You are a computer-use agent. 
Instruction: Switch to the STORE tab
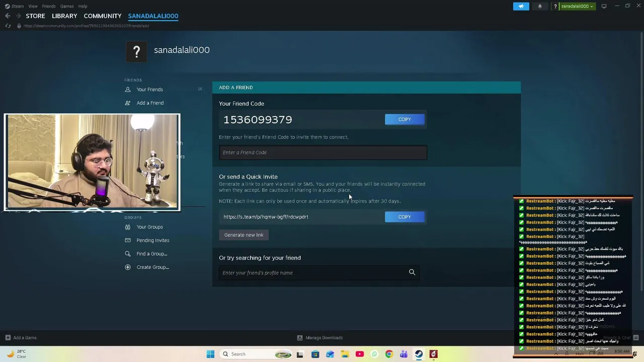click(35, 16)
